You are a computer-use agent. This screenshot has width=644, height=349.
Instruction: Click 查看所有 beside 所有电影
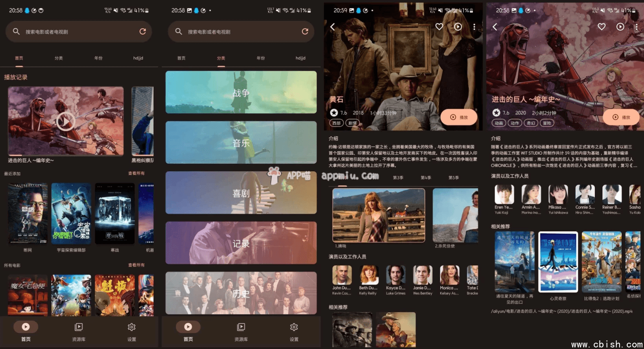[136, 265]
